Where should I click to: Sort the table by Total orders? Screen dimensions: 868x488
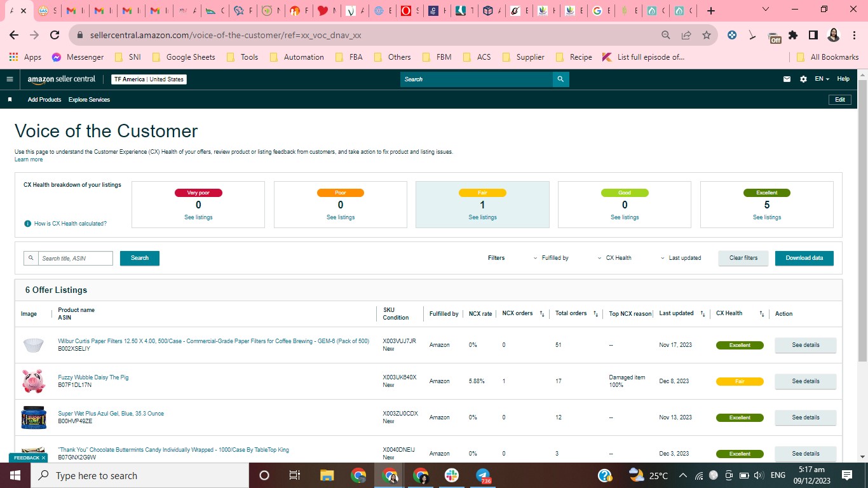pyautogui.click(x=595, y=314)
